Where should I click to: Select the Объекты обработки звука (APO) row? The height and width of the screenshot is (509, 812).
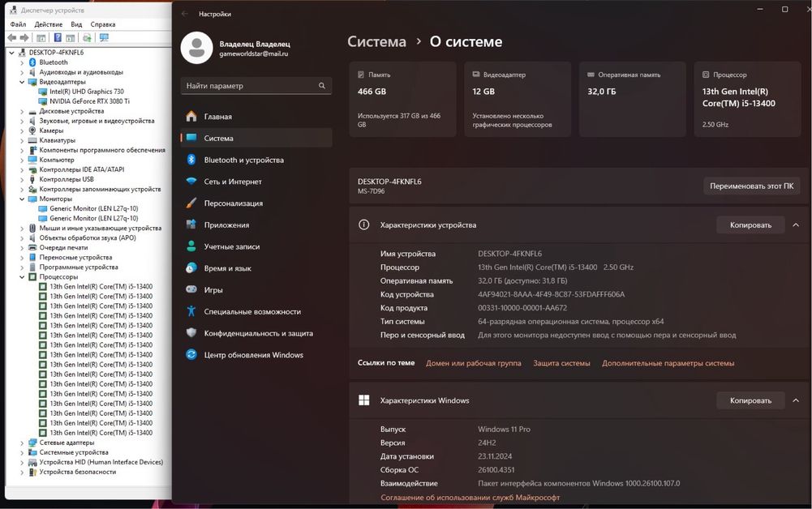(x=88, y=238)
